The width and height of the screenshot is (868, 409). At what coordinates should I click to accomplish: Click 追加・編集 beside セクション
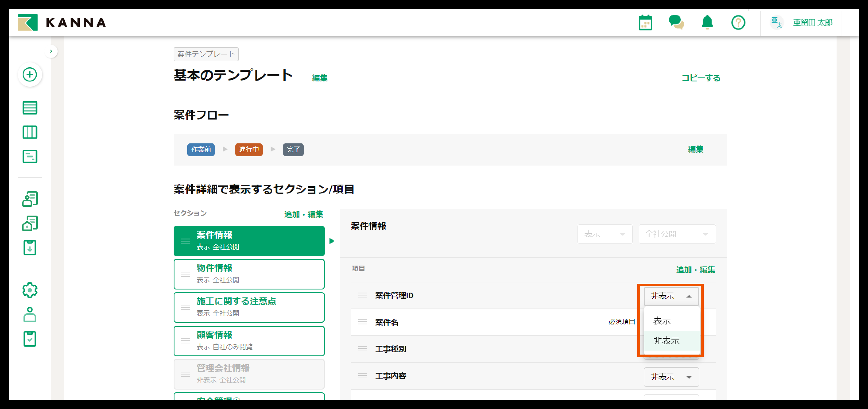tap(303, 214)
